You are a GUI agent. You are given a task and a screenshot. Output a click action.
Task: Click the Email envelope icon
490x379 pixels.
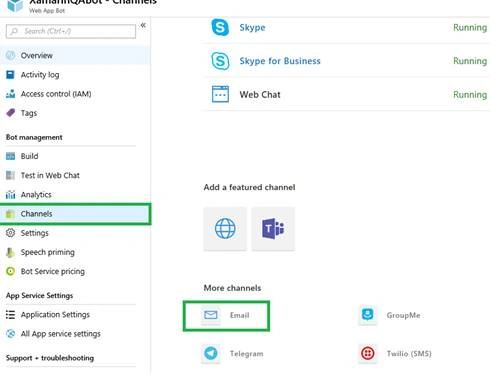coord(211,315)
